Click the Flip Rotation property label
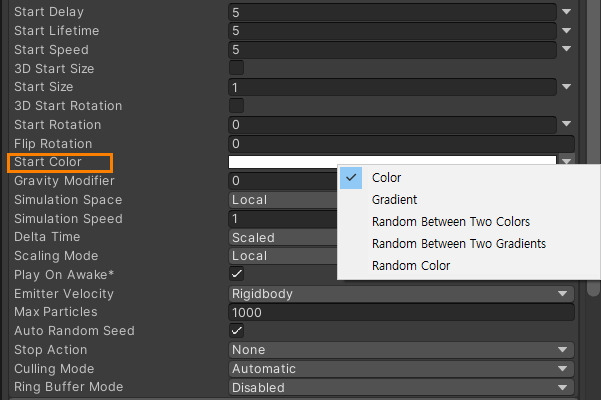Viewport: 601px width, 400px height. click(x=53, y=144)
